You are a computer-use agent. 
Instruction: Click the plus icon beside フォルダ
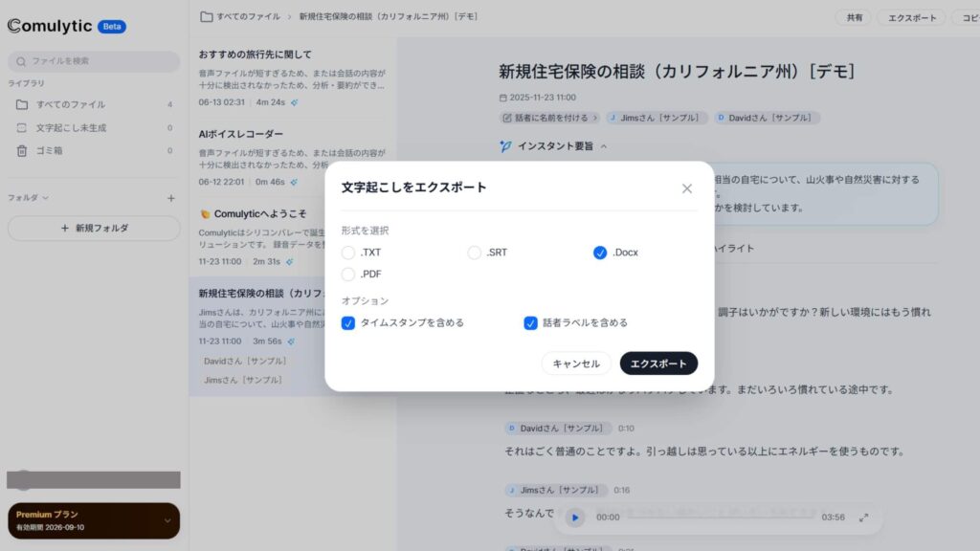pyautogui.click(x=170, y=198)
